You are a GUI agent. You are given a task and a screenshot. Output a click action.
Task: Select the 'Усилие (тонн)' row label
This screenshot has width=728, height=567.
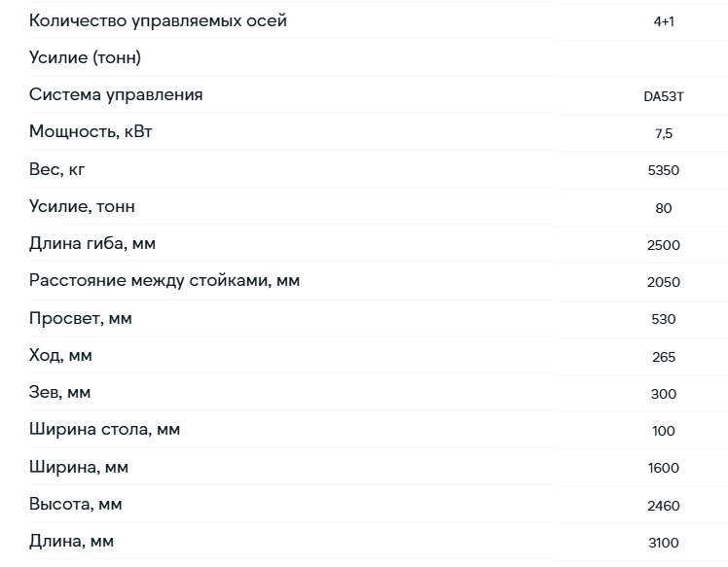85,58
